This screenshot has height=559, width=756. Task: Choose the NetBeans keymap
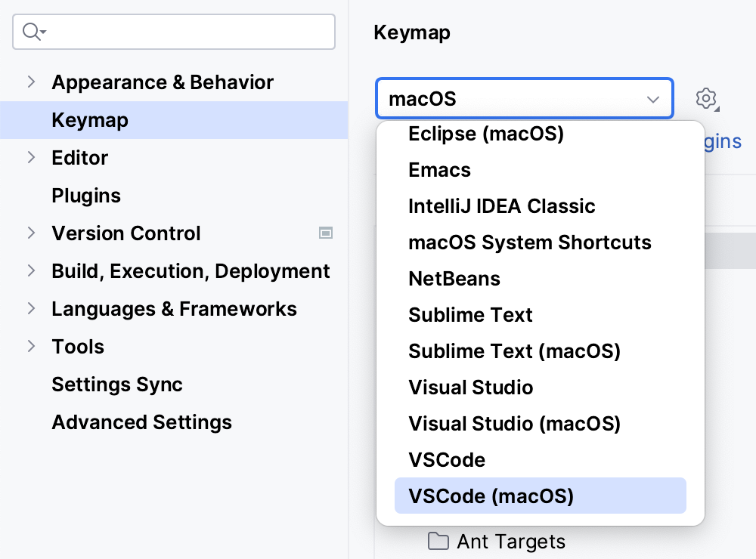coord(540,279)
